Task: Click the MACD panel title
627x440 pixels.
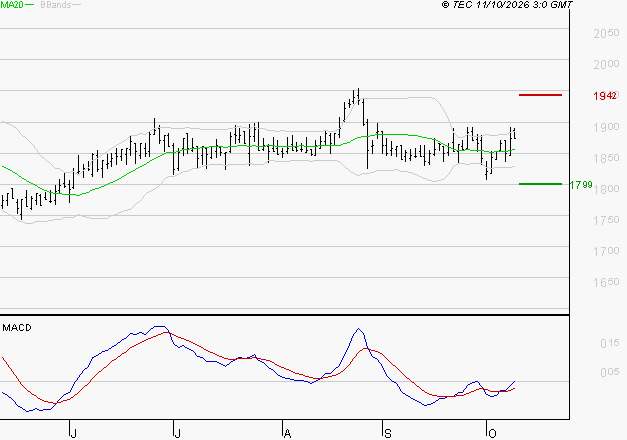Action: click(17, 328)
